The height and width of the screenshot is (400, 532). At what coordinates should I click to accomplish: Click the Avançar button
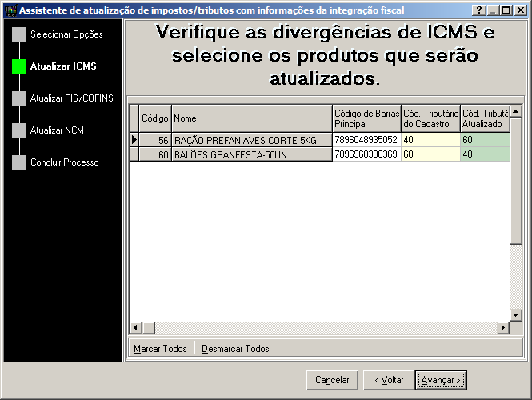(440, 380)
